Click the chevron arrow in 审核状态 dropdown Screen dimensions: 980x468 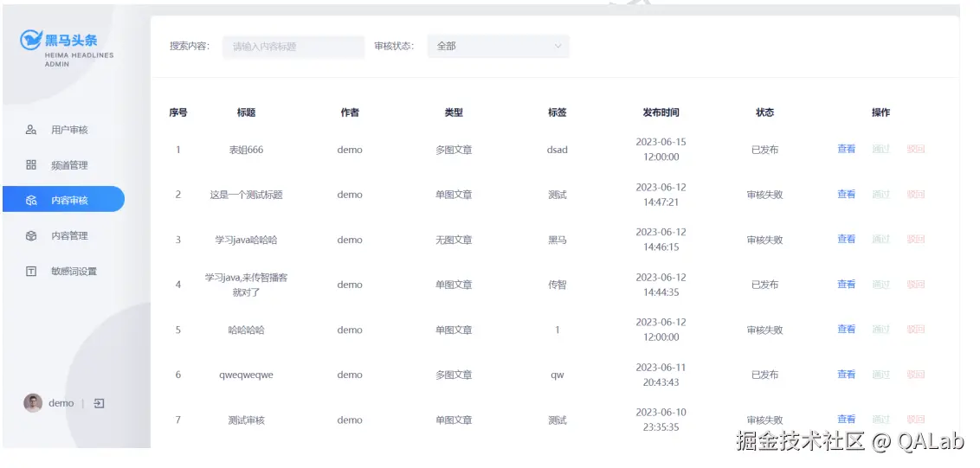click(558, 46)
